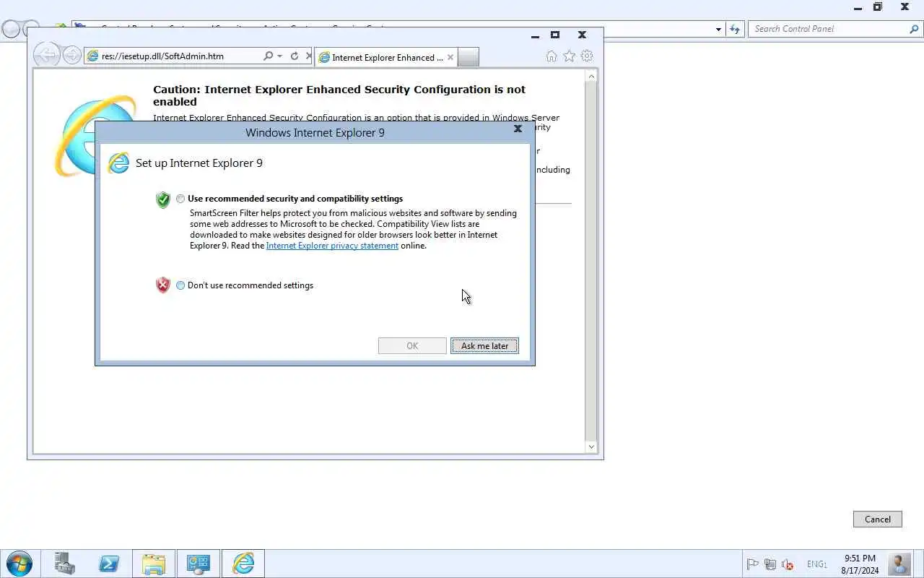Image resolution: width=924 pixels, height=578 pixels.
Task: Refresh the IE page
Action: pyautogui.click(x=294, y=56)
